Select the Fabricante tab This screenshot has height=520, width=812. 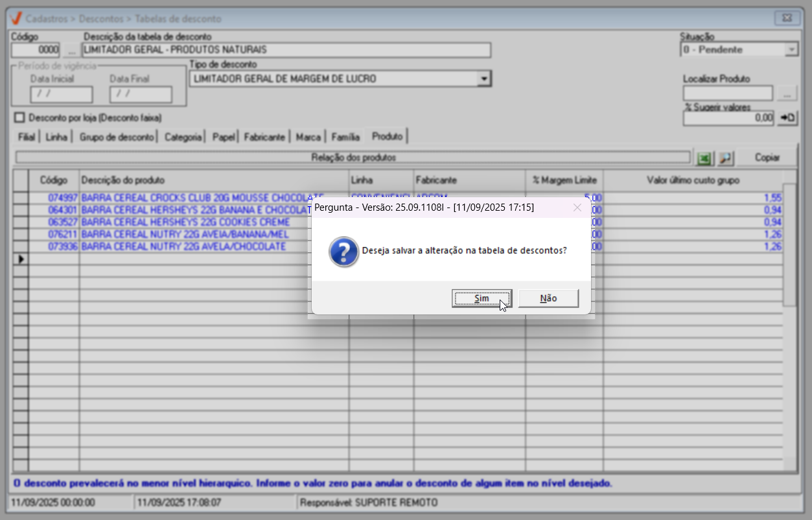tap(264, 137)
